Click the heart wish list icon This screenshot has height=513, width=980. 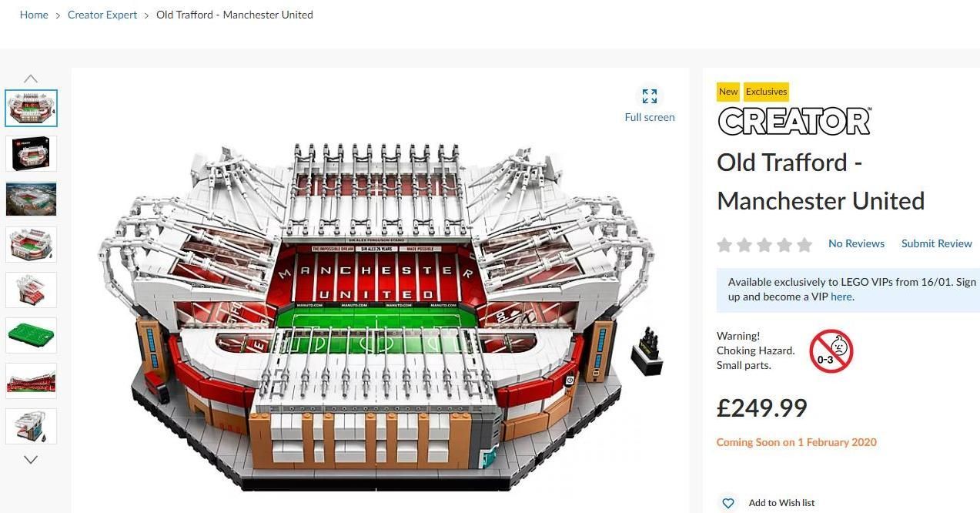[x=727, y=503]
